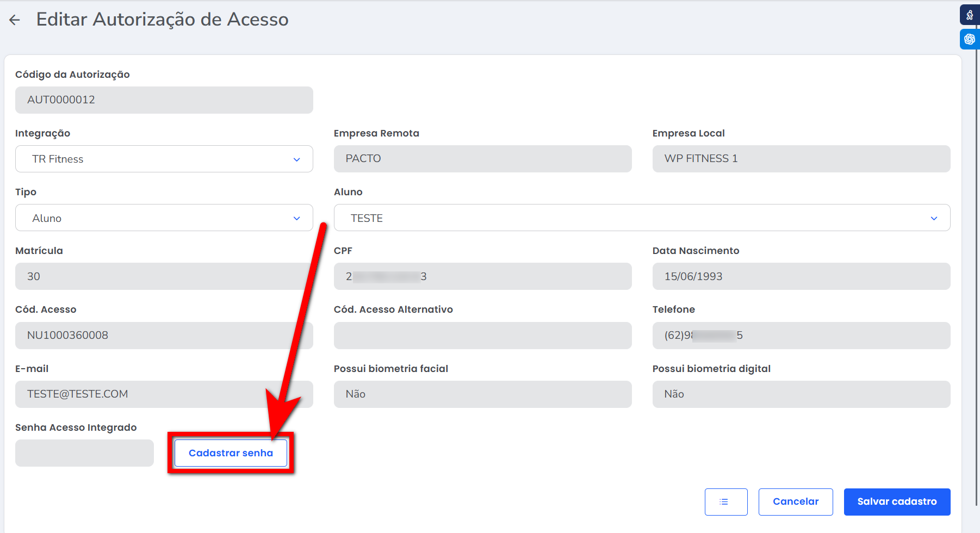Click the Data Nascimento field
Viewport: 980px width, 533px height.
(801, 276)
